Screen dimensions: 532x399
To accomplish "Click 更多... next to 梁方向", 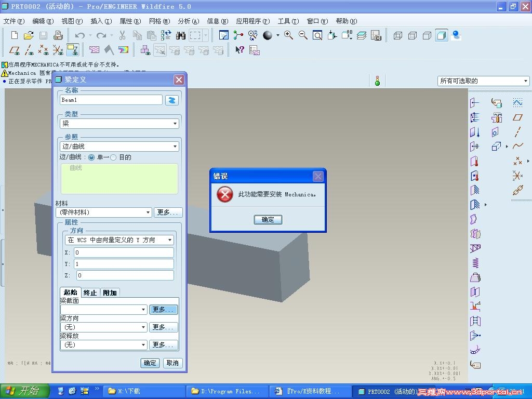I will click(163, 327).
